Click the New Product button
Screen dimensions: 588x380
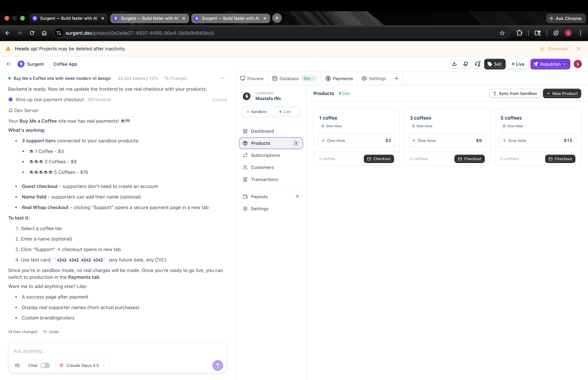click(x=562, y=94)
